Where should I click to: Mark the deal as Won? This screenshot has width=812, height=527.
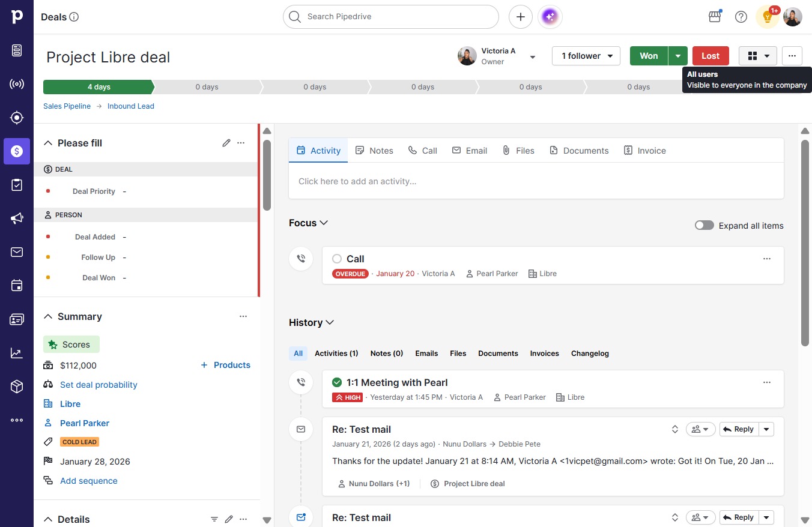(649, 56)
